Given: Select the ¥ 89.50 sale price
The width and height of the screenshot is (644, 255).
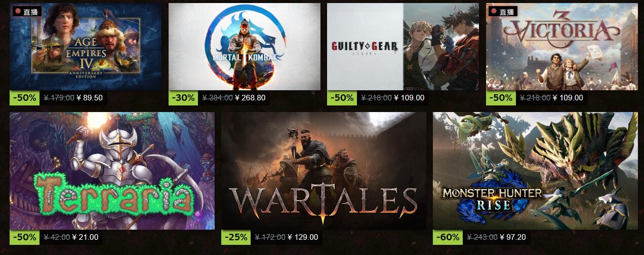Looking at the screenshot, I should click(x=90, y=98).
